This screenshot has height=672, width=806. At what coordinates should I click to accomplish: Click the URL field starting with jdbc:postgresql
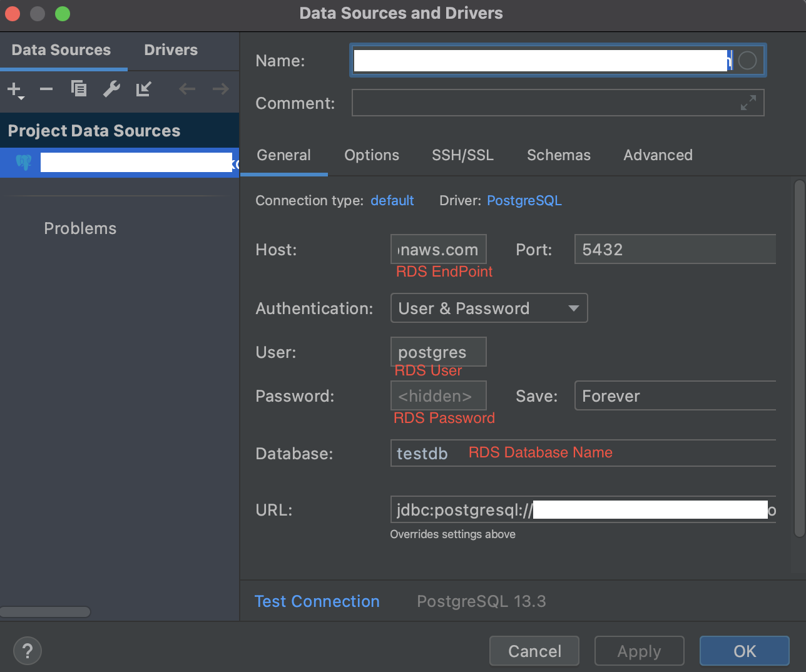583,510
